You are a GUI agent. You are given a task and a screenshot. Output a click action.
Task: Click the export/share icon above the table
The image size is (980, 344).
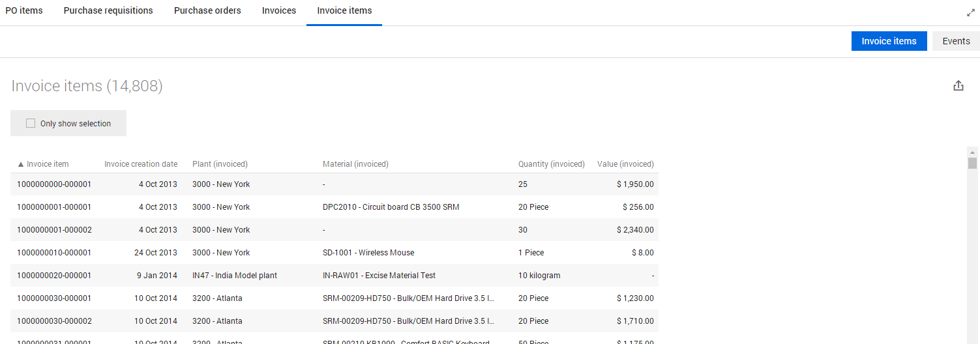[958, 85]
